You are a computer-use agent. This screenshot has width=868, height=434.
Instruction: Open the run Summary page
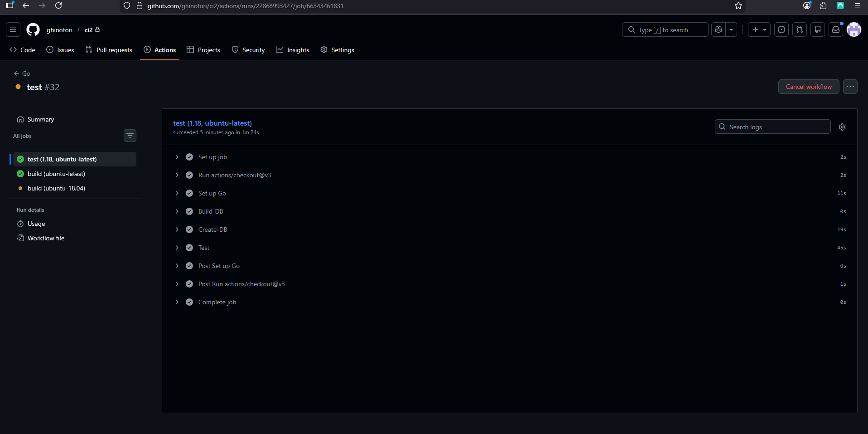click(75, 119)
